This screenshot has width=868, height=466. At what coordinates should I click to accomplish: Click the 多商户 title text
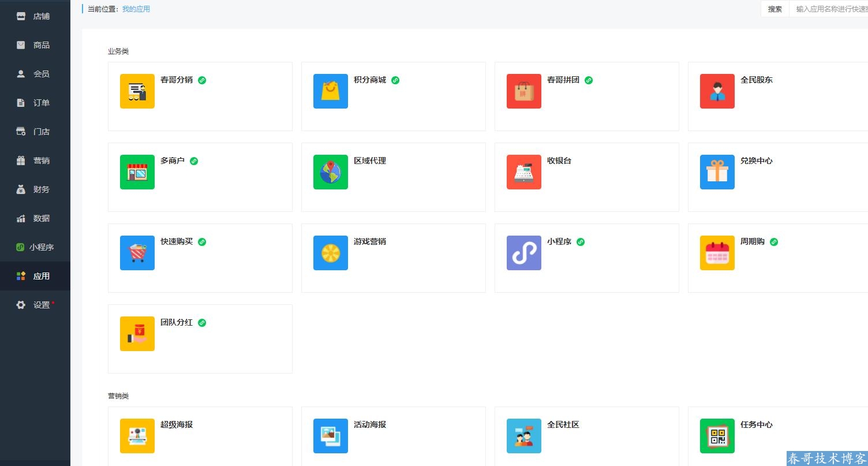(x=173, y=161)
